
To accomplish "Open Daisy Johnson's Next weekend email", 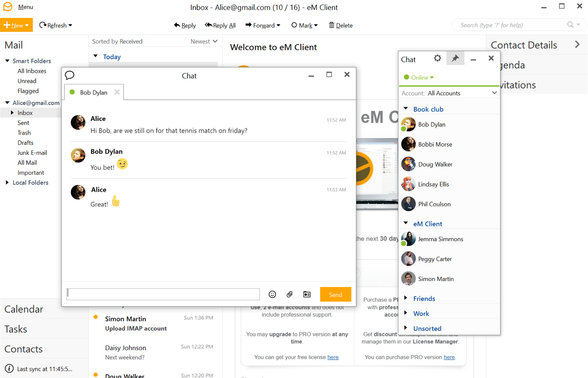I will (x=154, y=352).
